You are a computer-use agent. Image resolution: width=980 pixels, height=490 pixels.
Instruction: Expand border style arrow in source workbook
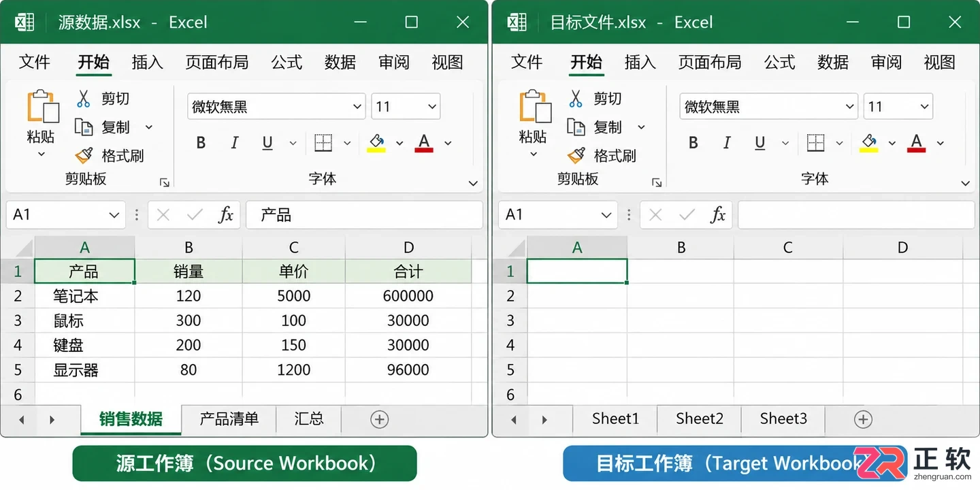tap(347, 143)
